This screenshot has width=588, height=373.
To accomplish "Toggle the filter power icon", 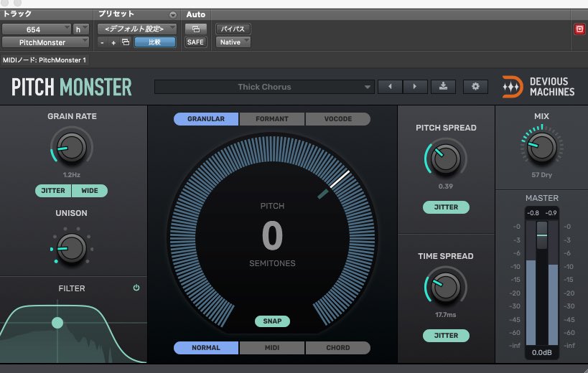I will pyautogui.click(x=136, y=288).
